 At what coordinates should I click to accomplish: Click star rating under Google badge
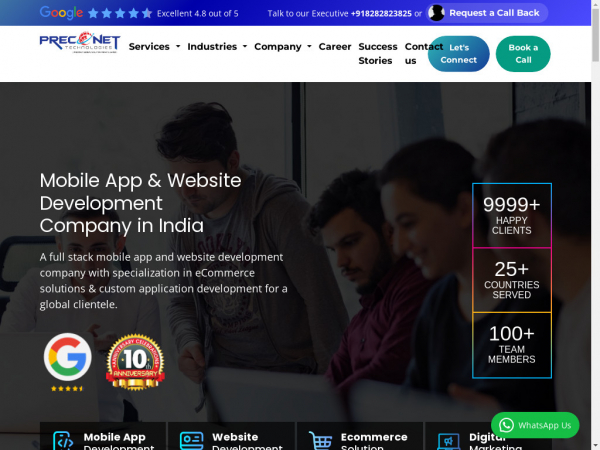[x=67, y=388]
